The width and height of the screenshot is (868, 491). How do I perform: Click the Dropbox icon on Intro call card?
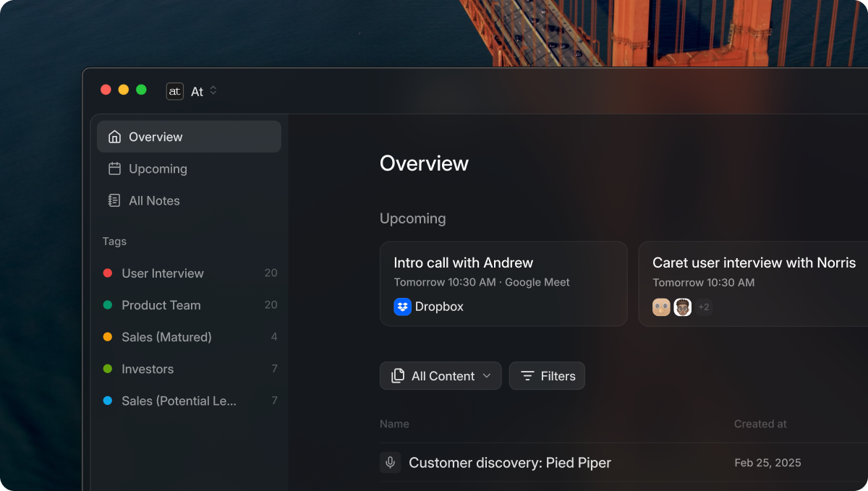click(x=403, y=307)
